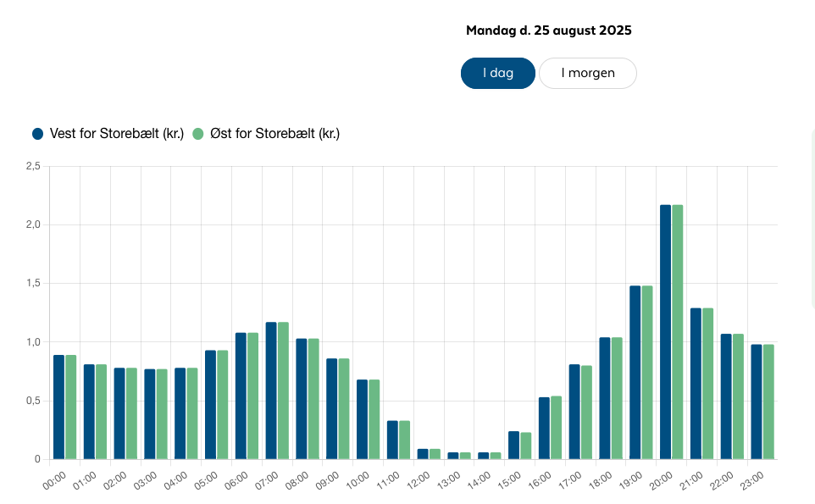Screen dimensions: 815x504
Task: Select the green bar at 07:00
Action: 283,390
